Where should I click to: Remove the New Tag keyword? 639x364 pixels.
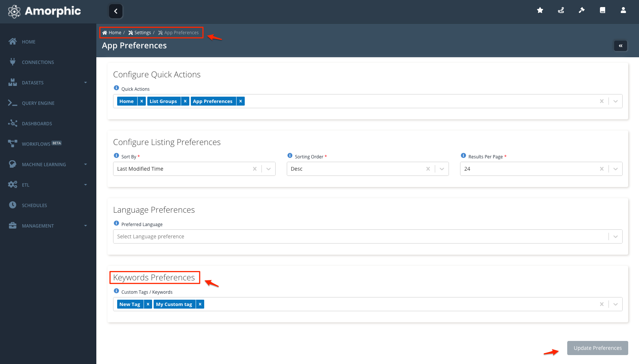click(148, 304)
